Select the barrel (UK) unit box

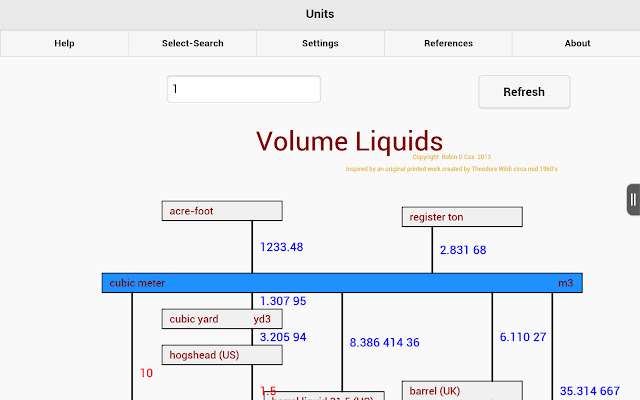[x=462, y=391]
